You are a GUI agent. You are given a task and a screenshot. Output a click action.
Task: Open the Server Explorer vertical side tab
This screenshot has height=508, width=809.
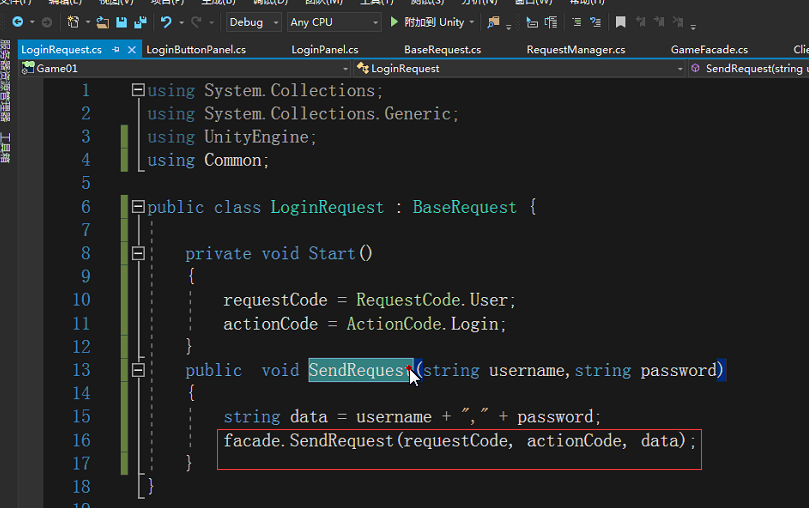(x=6, y=80)
